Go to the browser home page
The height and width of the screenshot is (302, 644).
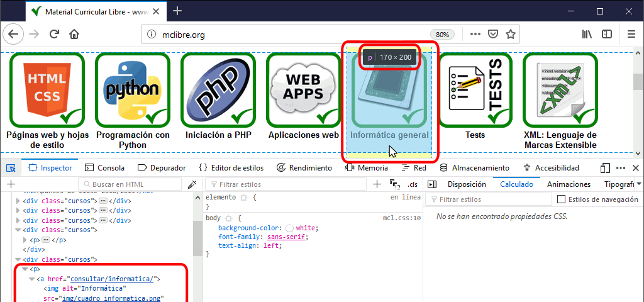74,35
